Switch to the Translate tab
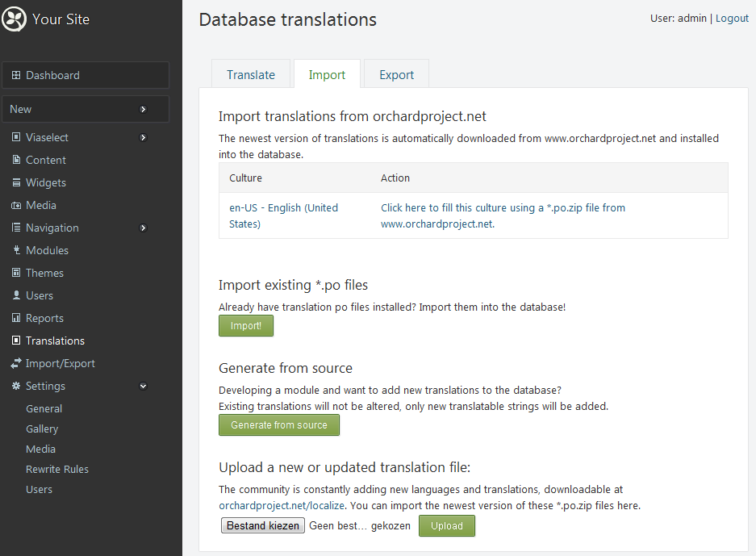 click(x=251, y=74)
